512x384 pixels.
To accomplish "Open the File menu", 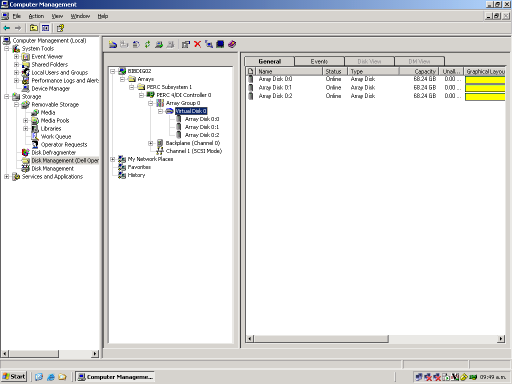I will pos(16,16).
